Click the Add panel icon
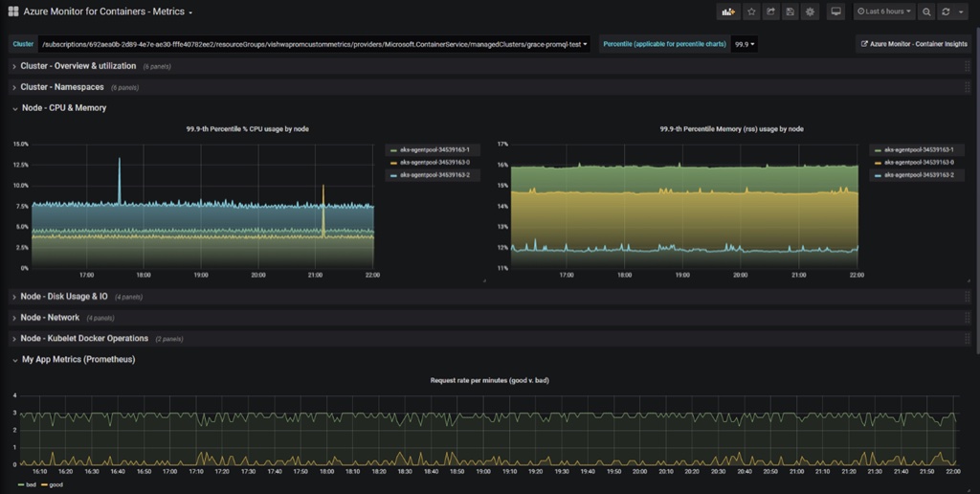The height and width of the screenshot is (494, 980). 728,11
